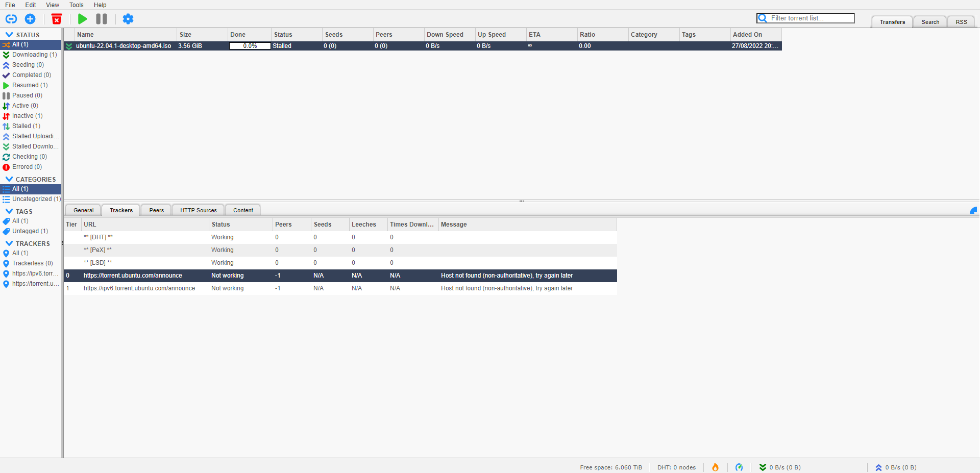
Task: Open the Help menu
Action: tap(100, 5)
